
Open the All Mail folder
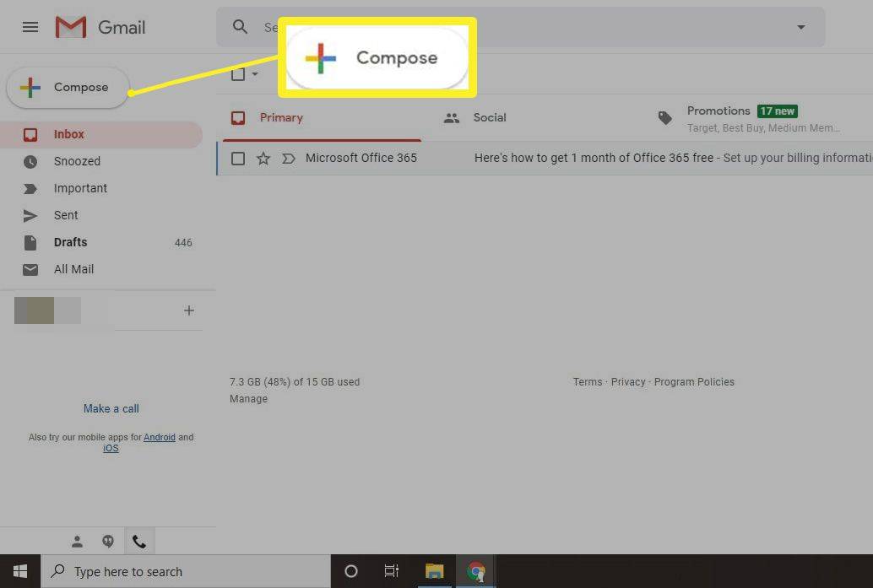click(x=100, y=269)
